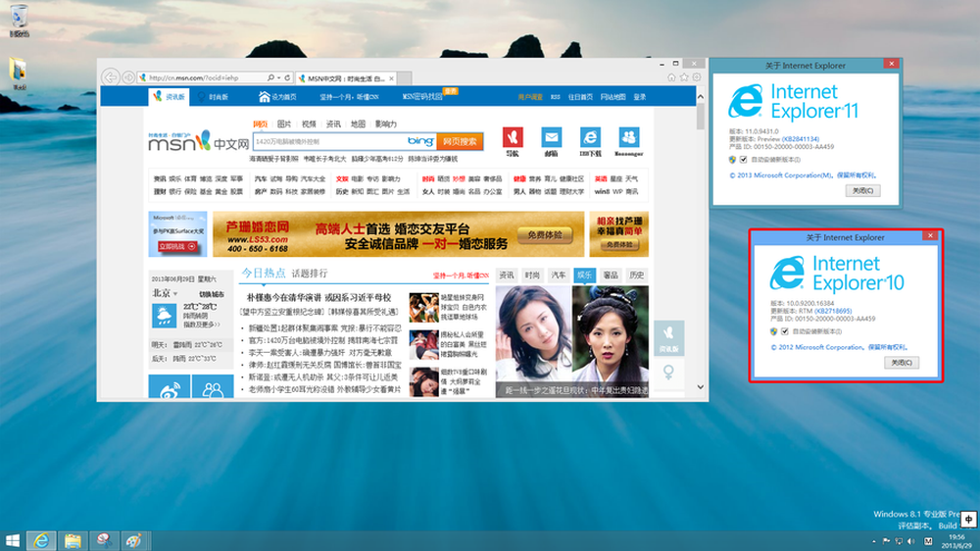Click the refresh icon in address bar

pos(287,78)
